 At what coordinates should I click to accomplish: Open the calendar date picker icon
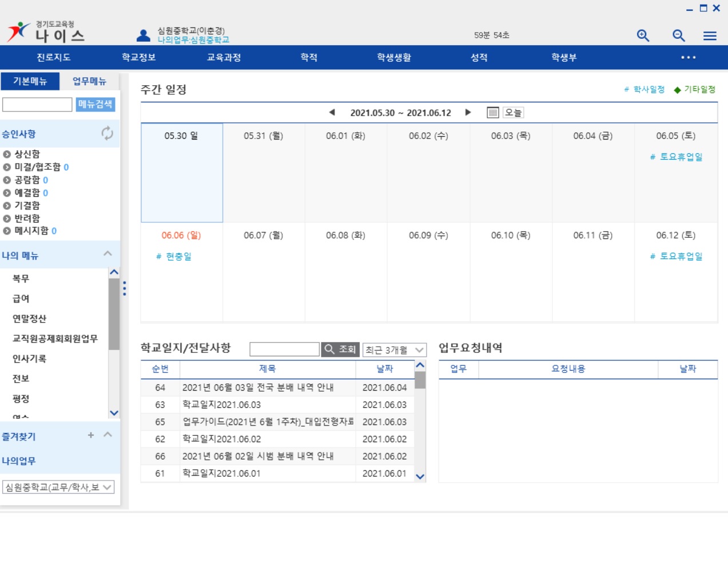click(492, 113)
